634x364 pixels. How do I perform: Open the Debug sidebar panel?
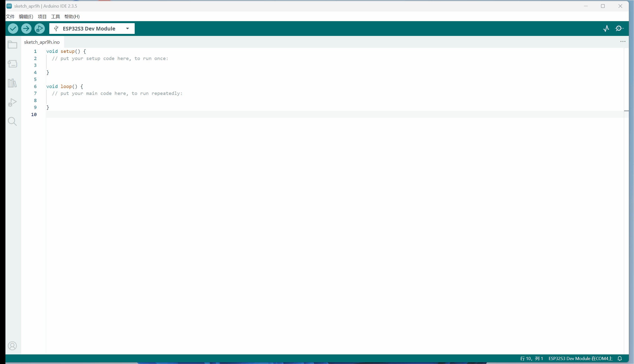tap(12, 102)
